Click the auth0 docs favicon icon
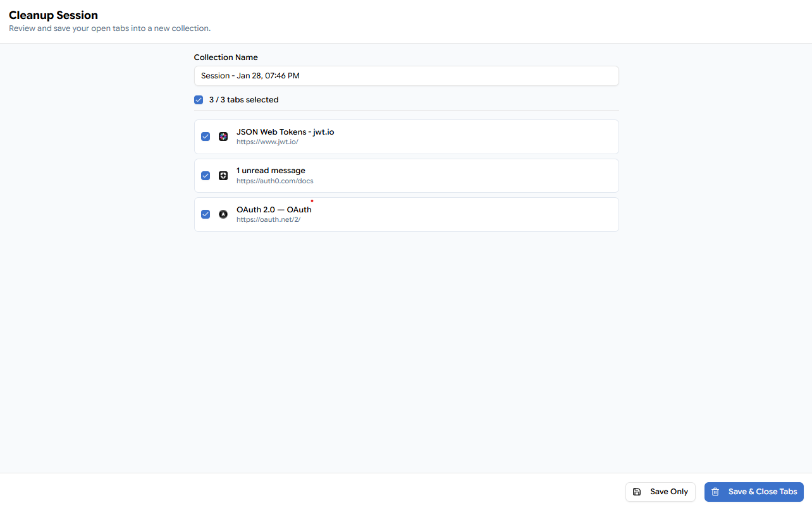This screenshot has height=510, width=812. pos(223,176)
